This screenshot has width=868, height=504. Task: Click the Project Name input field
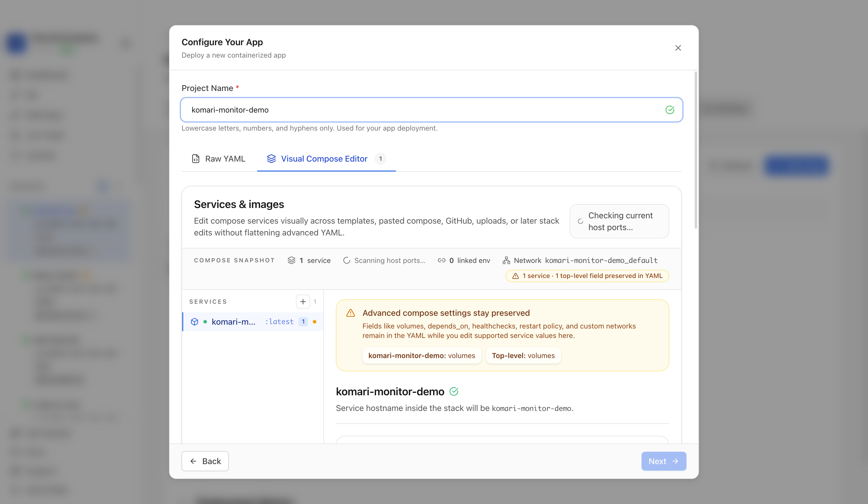tap(431, 110)
